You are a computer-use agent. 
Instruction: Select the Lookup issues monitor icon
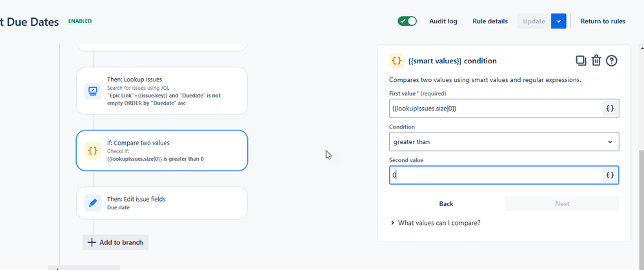(93, 91)
